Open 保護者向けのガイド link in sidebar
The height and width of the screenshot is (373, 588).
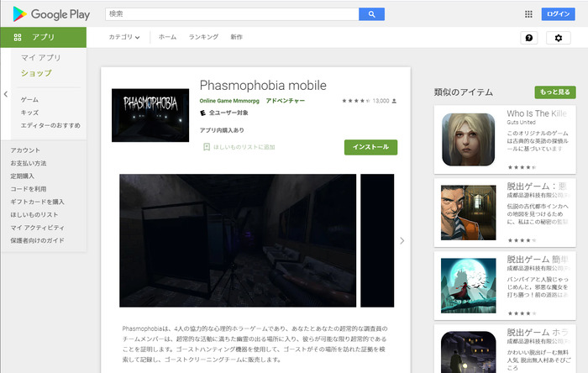pos(38,240)
